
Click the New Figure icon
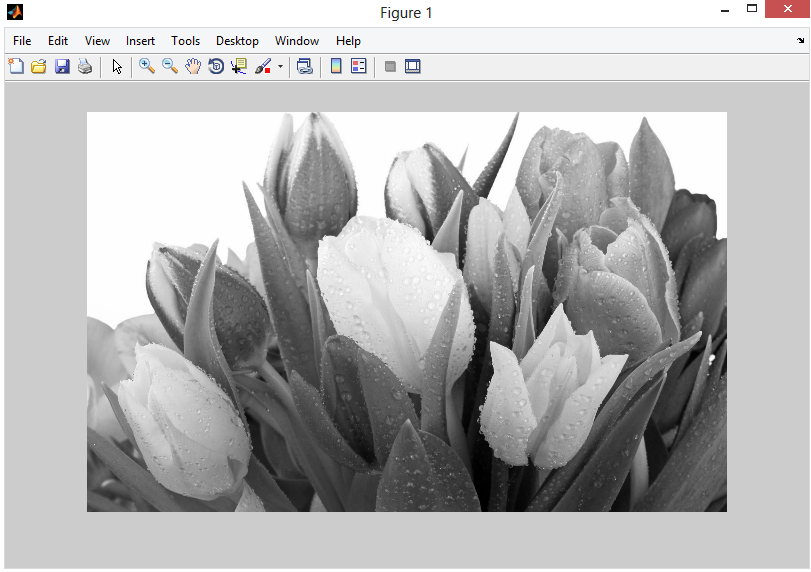16,66
